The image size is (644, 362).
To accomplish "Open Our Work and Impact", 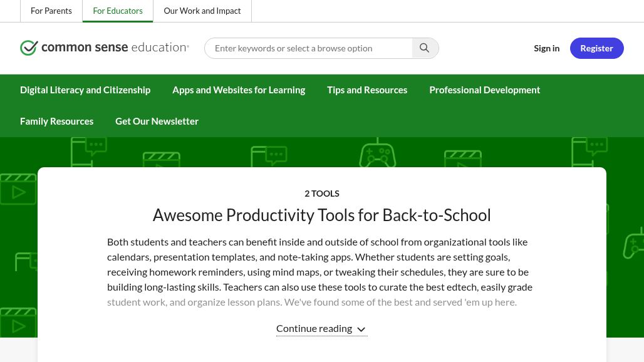I will pyautogui.click(x=202, y=11).
